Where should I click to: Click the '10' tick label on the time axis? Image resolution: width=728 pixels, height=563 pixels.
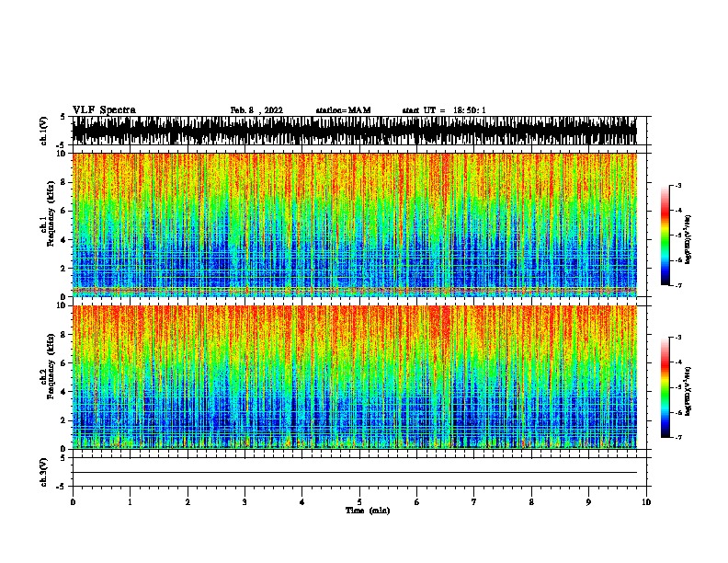646,502
